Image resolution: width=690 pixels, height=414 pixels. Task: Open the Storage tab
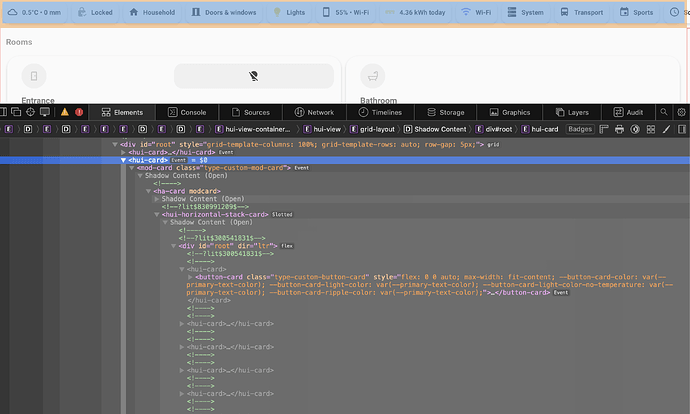(445, 113)
